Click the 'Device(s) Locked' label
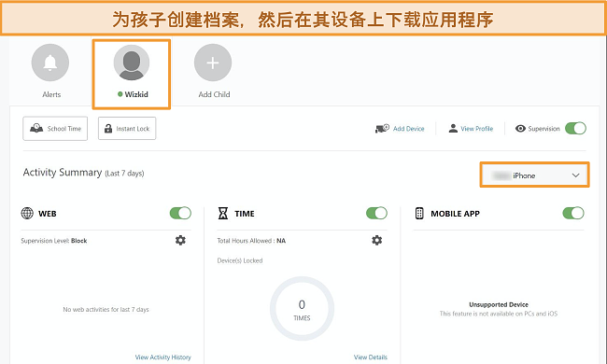This screenshot has width=607, height=364. click(240, 260)
